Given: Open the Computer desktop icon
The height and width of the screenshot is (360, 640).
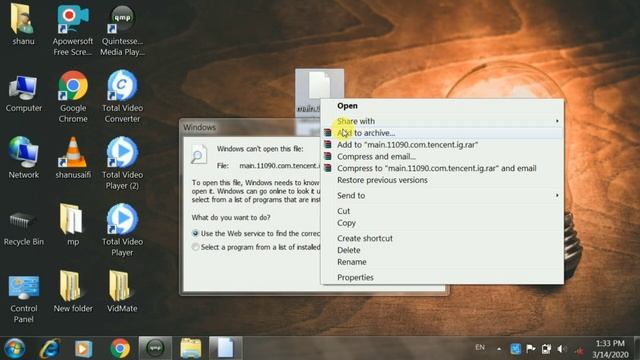Looking at the screenshot, I should tap(24, 94).
